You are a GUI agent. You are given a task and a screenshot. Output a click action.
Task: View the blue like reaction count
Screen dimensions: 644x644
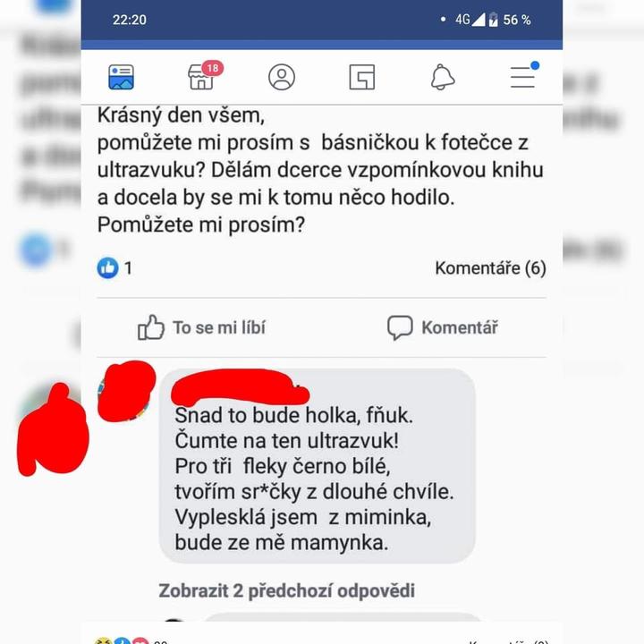114,267
